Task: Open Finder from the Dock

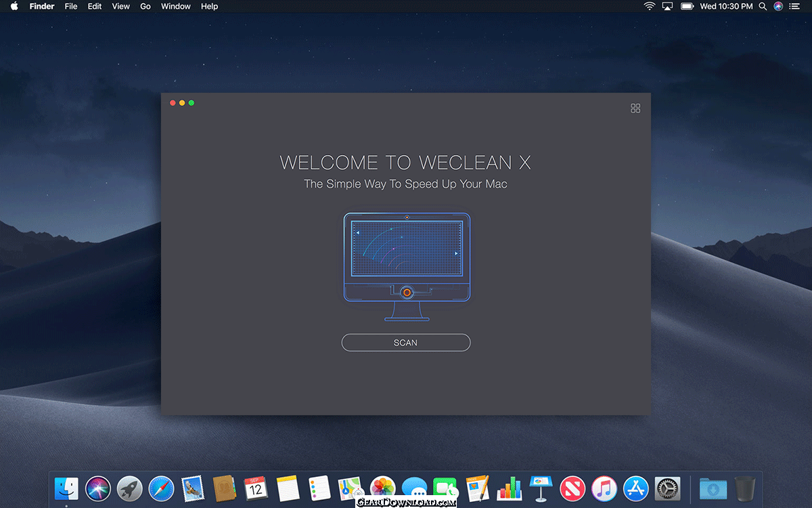Action: [x=66, y=488]
